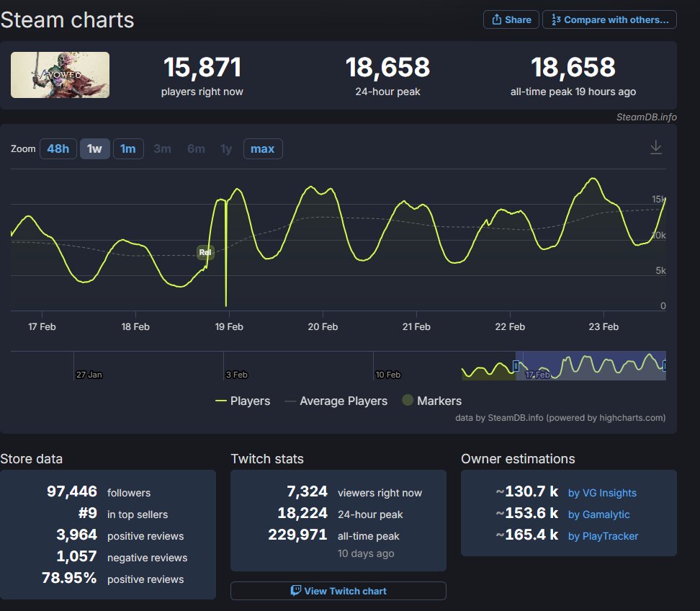700x611 pixels.
Task: Open Compare with others
Action: click(x=609, y=19)
